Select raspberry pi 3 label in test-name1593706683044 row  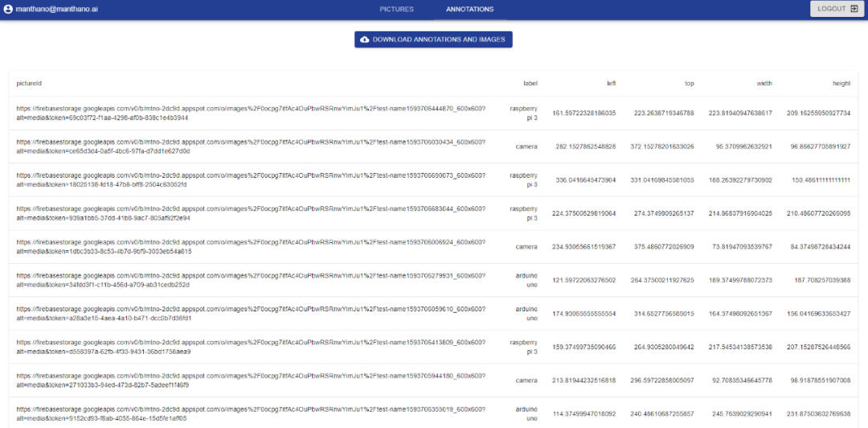coord(523,213)
